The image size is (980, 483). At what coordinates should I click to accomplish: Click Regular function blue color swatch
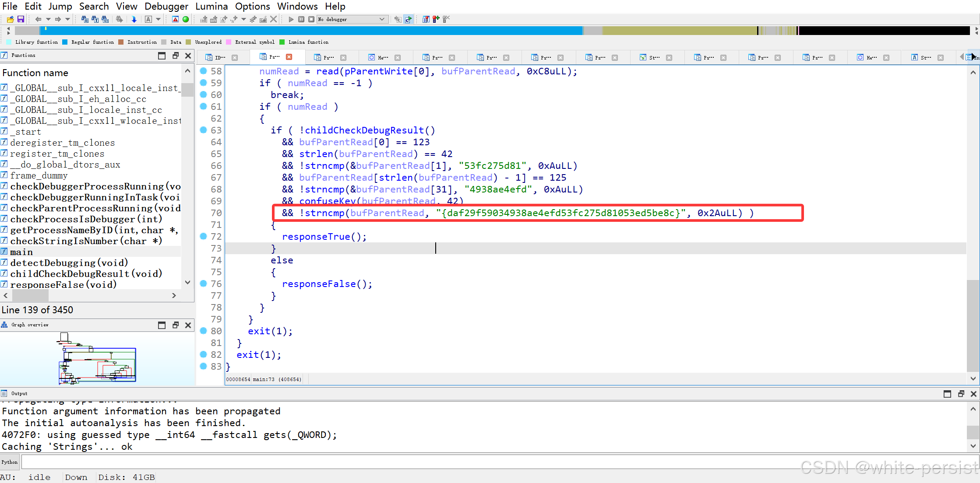point(65,42)
